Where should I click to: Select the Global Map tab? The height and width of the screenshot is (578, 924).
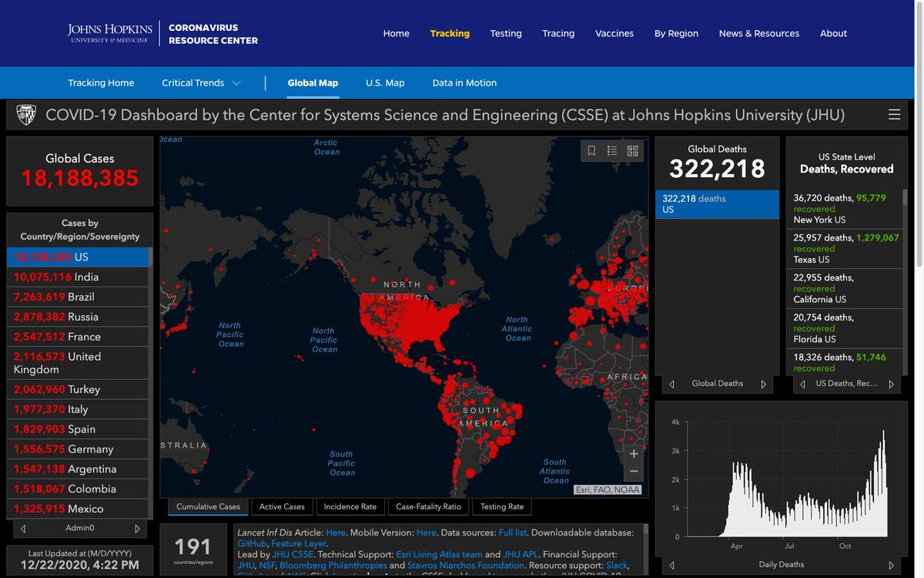313,82
